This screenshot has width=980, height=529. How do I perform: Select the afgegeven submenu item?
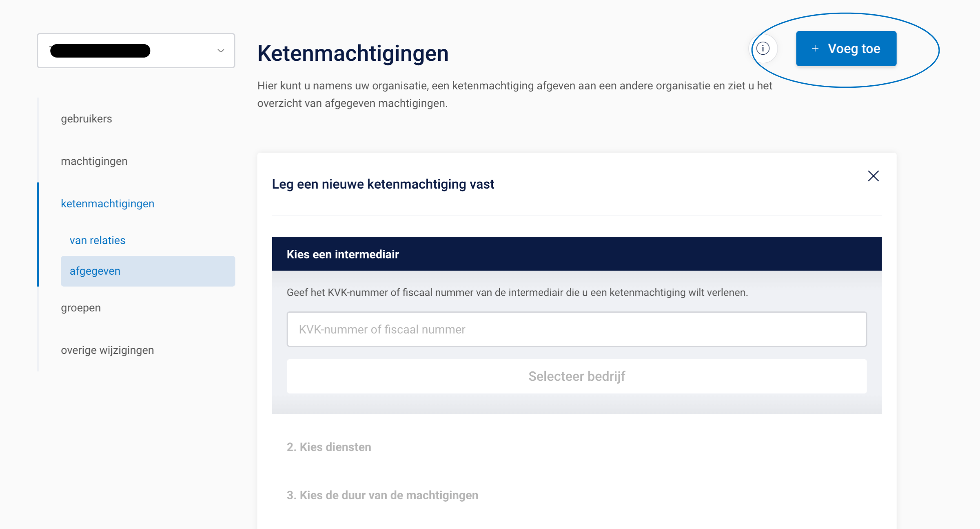coord(148,271)
